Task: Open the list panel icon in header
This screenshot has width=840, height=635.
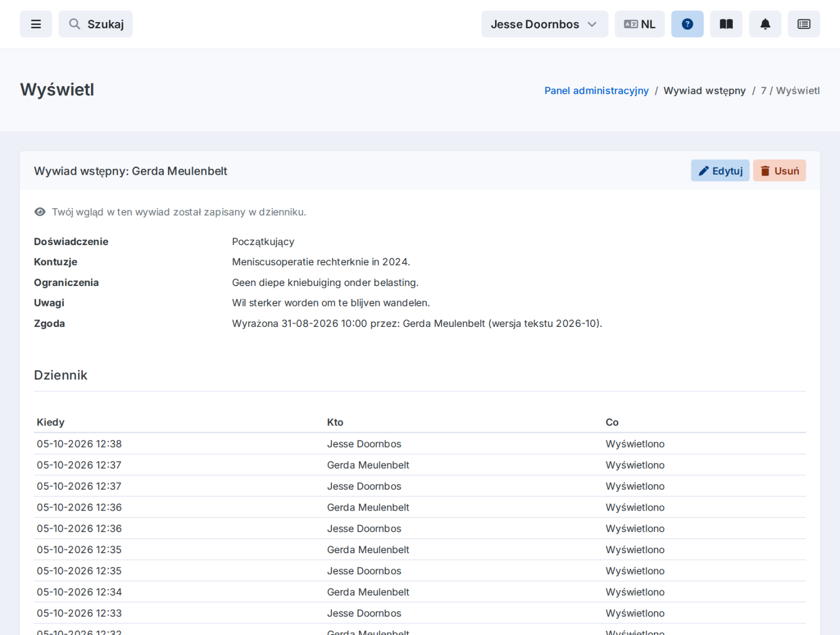Action: (804, 24)
